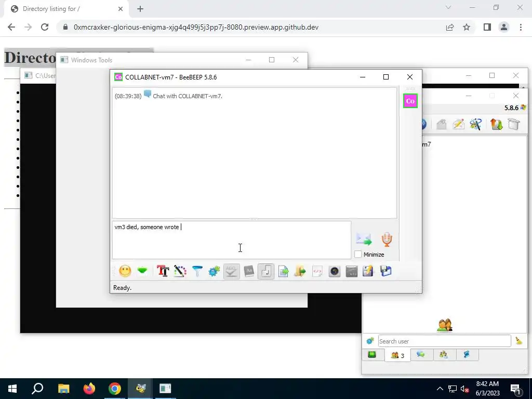The width and height of the screenshot is (532, 399).
Task: Click the broom clear-search icon
Action: (x=519, y=341)
